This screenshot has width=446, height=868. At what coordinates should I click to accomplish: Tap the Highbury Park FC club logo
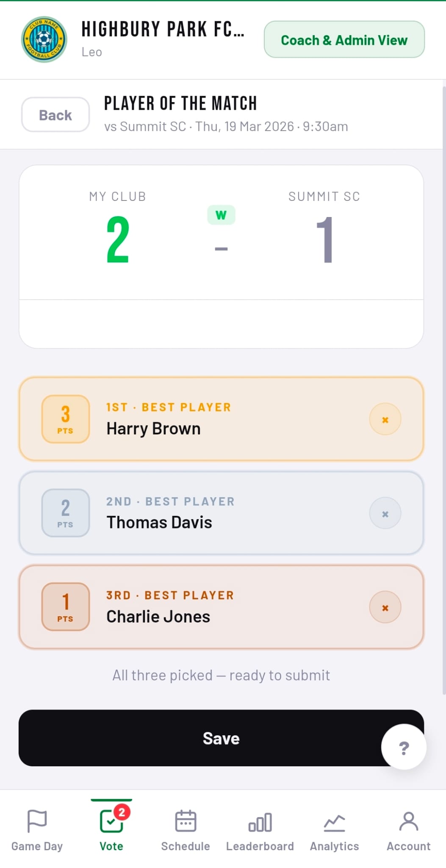(x=44, y=39)
